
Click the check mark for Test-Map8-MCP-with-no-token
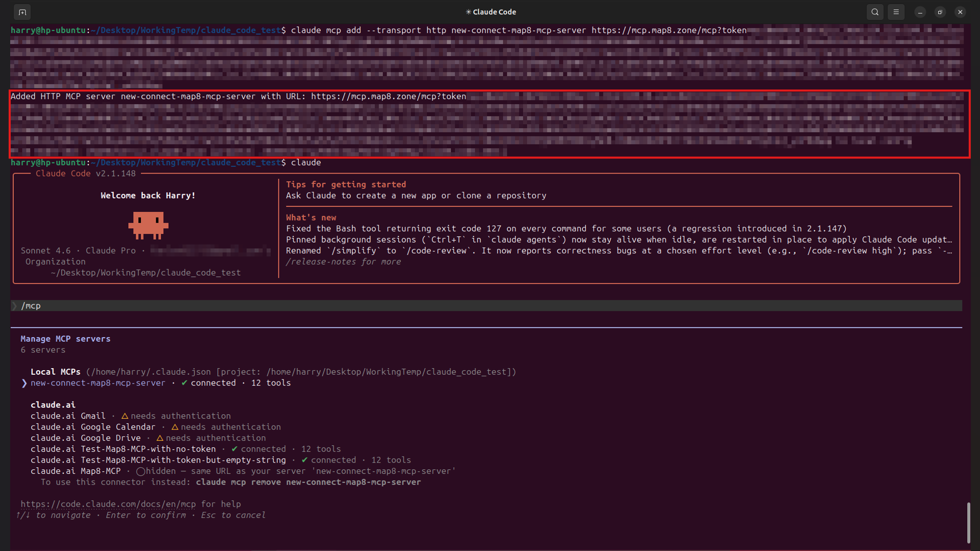click(234, 449)
